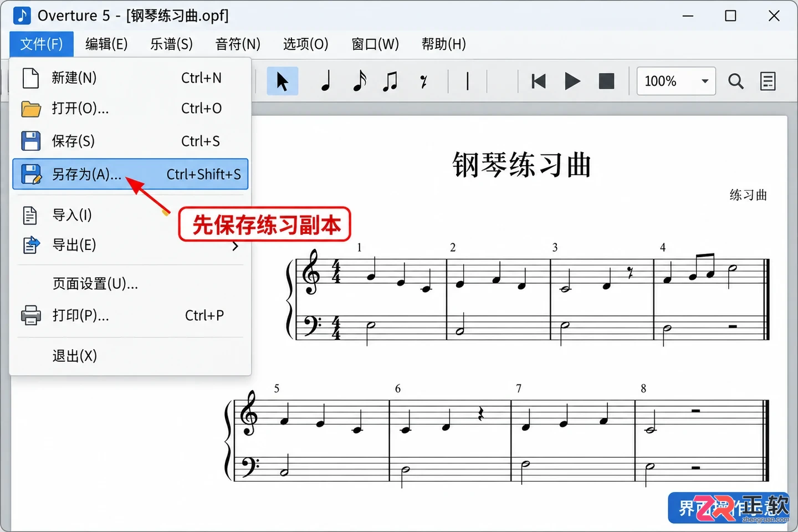Screen dimensions: 798x532
Task: Click the Ctrl+S shortcut label
Action: coord(201,141)
